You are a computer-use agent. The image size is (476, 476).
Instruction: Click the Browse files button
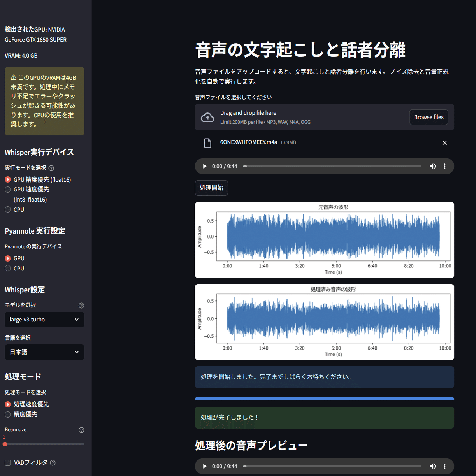[429, 117]
